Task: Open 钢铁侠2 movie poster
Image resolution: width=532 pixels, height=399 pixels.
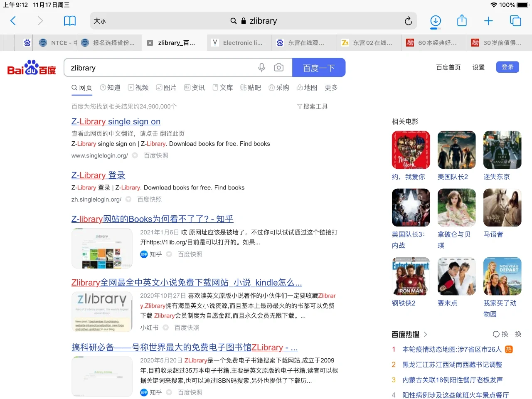Action: 411,276
